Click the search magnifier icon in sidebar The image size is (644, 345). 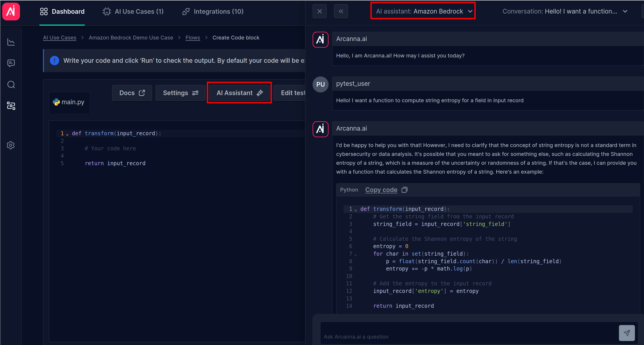[x=11, y=84]
